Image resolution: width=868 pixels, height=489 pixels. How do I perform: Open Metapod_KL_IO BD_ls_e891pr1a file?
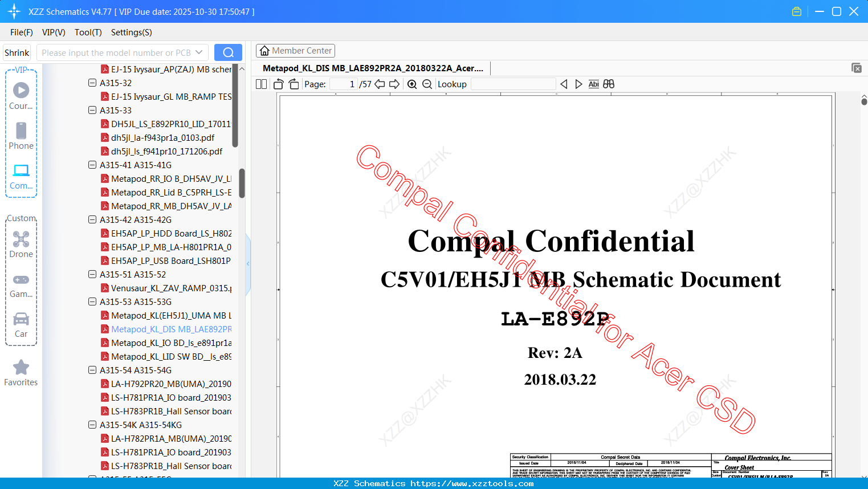166,343
